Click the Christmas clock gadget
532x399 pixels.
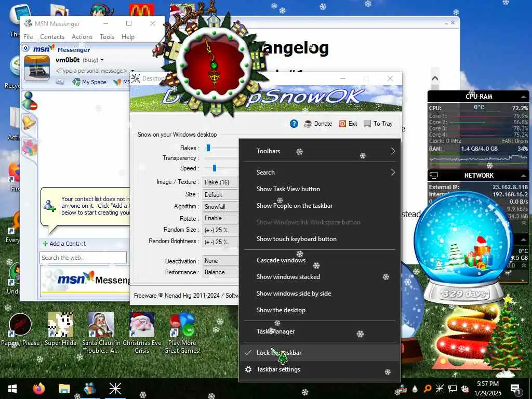[214, 64]
